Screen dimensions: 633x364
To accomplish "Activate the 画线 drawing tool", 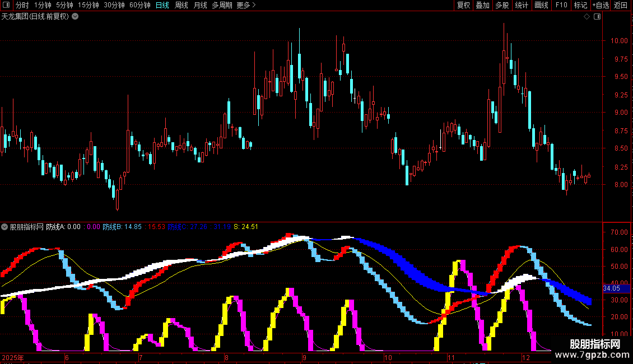I will pos(541,5).
